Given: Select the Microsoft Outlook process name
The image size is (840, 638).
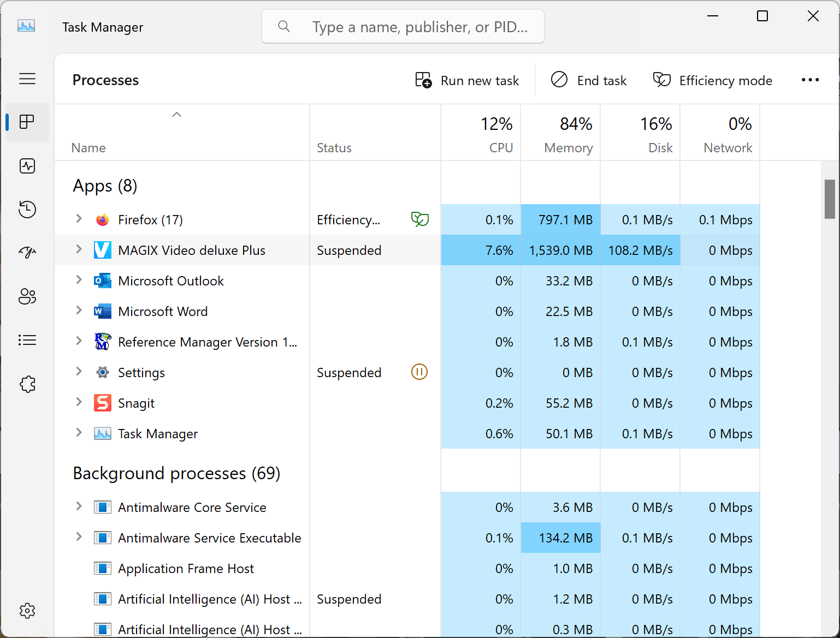Looking at the screenshot, I should click(171, 281).
